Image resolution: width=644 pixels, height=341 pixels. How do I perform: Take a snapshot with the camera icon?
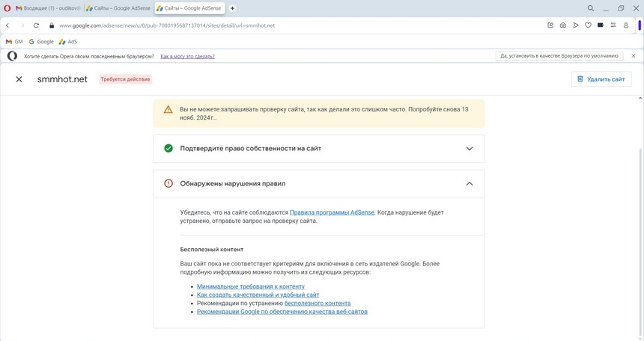(x=562, y=25)
